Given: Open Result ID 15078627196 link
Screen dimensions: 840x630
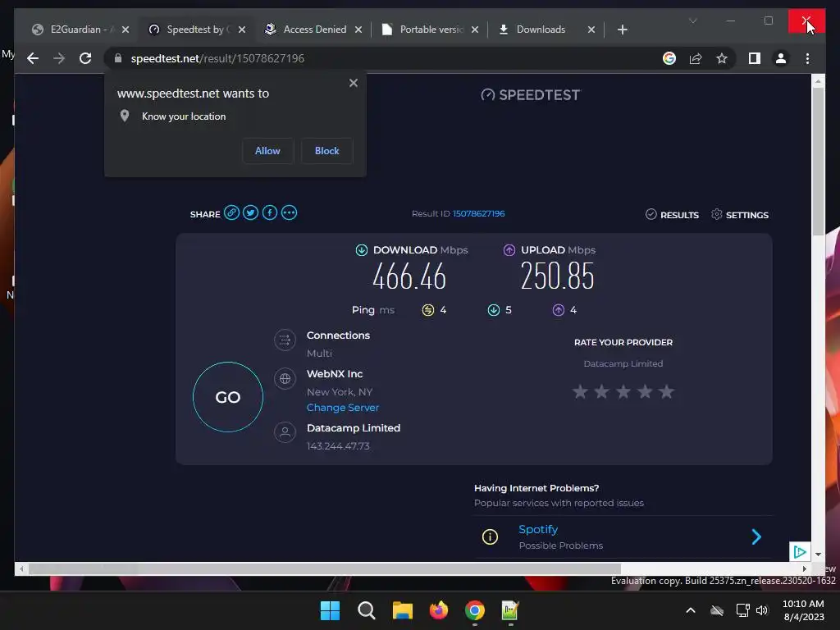Looking at the screenshot, I should click(478, 213).
